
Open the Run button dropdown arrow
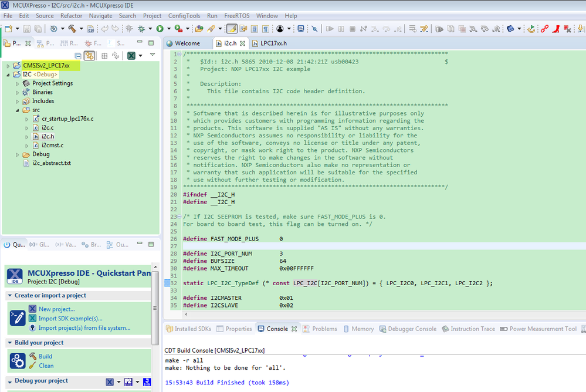(x=169, y=29)
